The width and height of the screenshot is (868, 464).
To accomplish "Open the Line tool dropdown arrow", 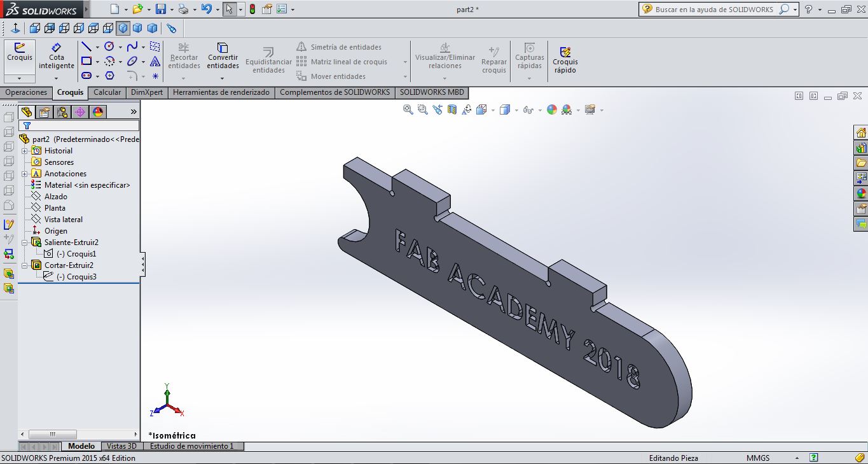I will 97,47.
